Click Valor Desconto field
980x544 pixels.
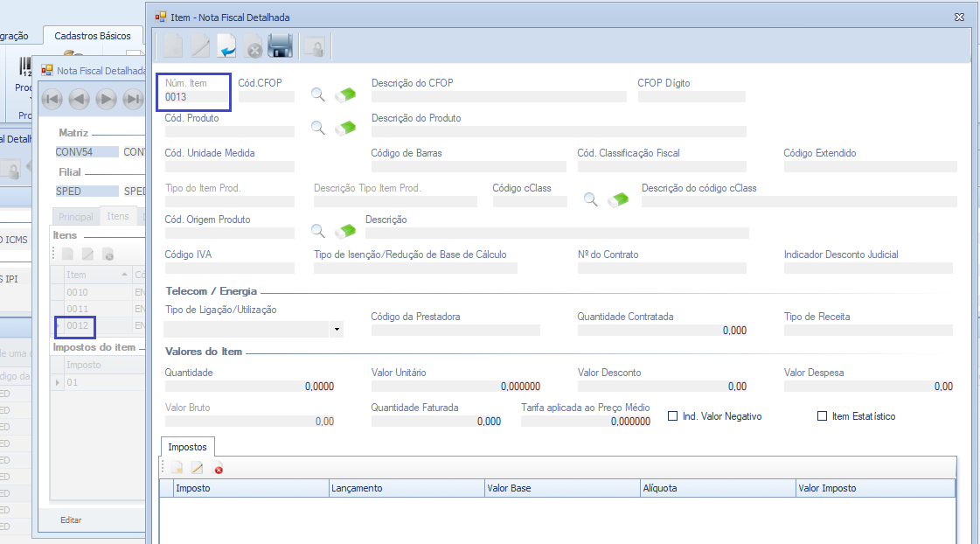[663, 387]
